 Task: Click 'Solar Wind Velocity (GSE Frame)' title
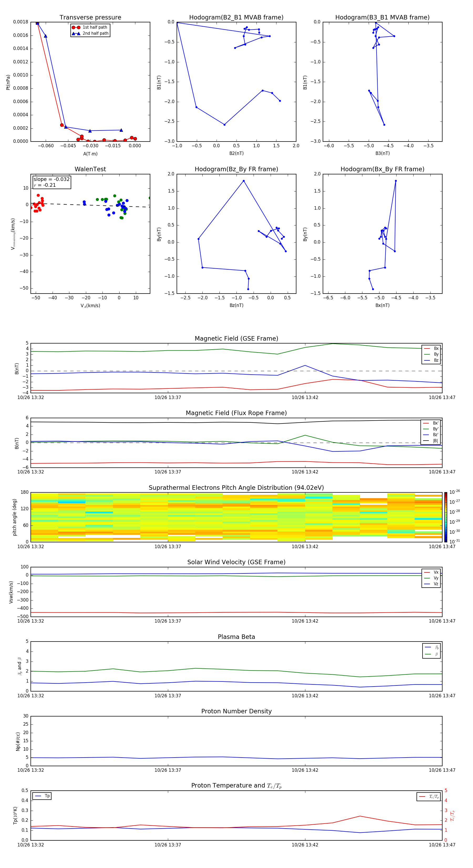(236, 562)
